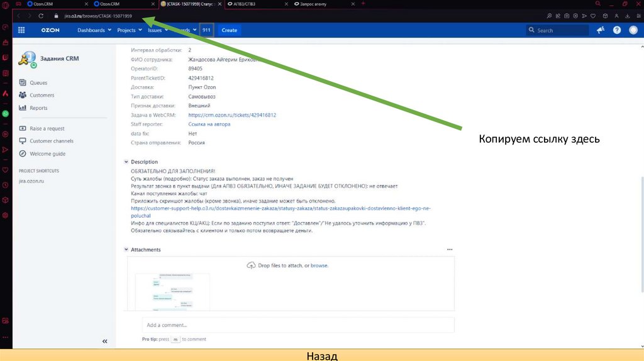This screenshot has width=644, height=361.
Task: Click the Opera menu icon
Action: (5, 5)
